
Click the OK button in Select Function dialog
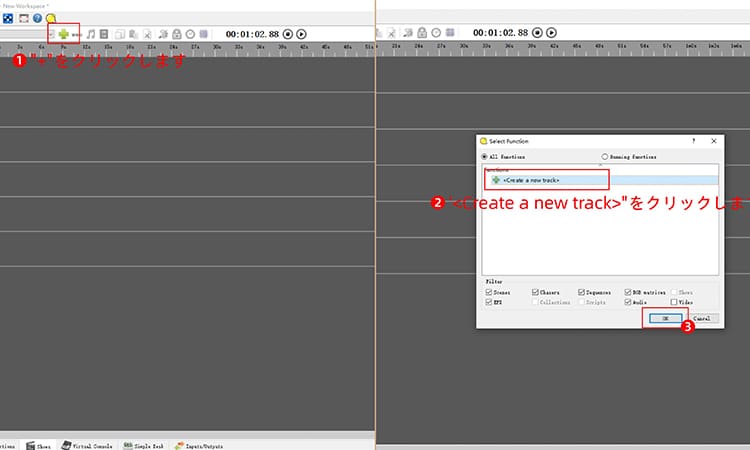coord(665,318)
